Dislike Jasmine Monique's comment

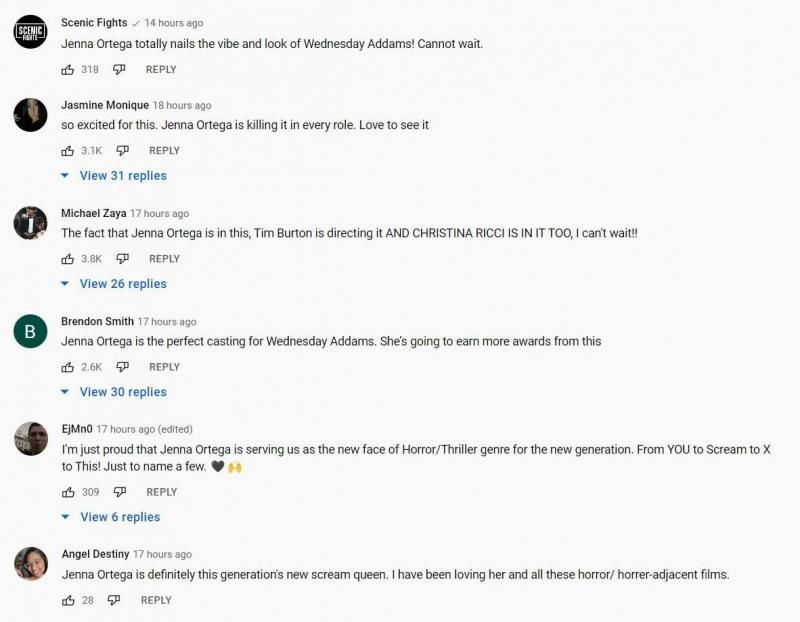122,151
